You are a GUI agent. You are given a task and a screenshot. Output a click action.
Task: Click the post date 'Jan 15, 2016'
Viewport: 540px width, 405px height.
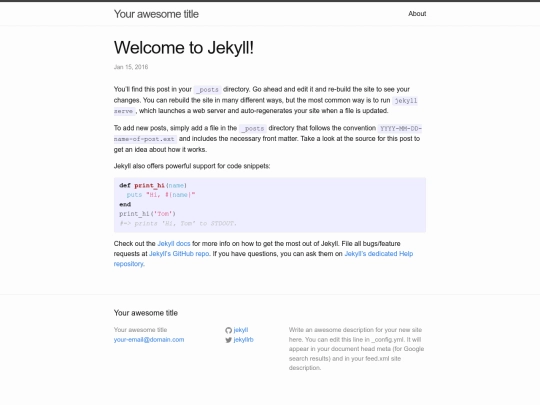(131, 67)
